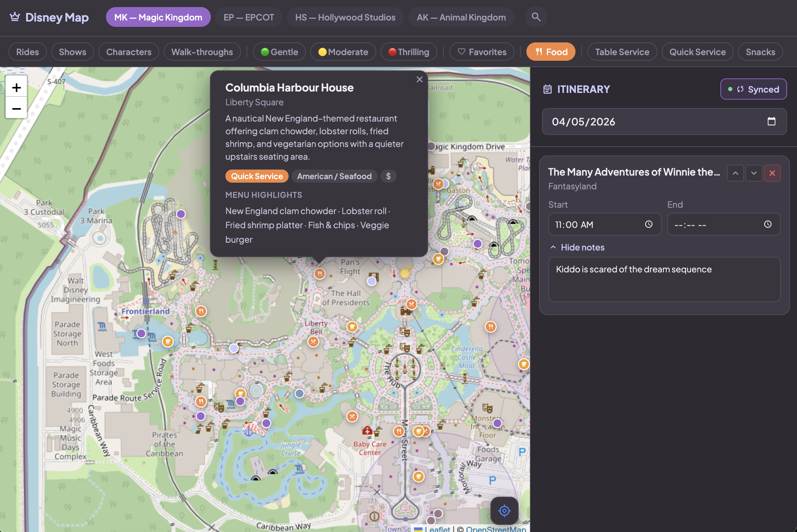Click the Disney Map title
The height and width of the screenshot is (532, 797).
click(57, 17)
